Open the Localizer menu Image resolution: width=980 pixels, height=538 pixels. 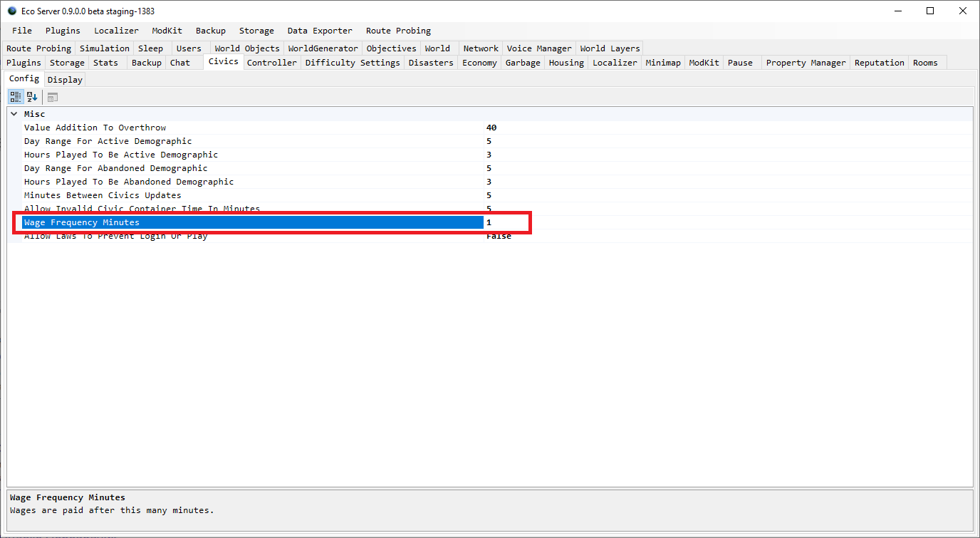[116, 31]
